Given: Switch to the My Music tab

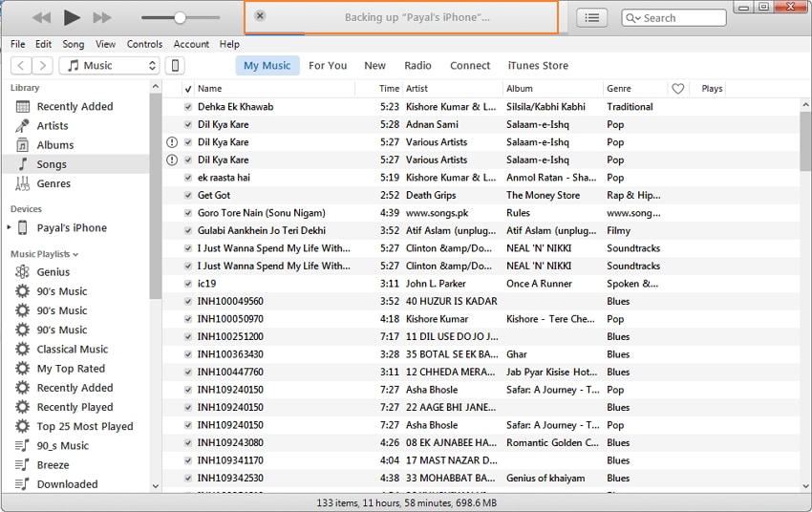Looking at the screenshot, I should coord(267,65).
